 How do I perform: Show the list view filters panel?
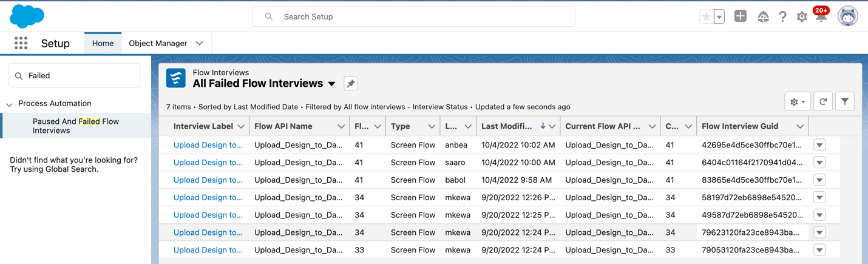[845, 102]
